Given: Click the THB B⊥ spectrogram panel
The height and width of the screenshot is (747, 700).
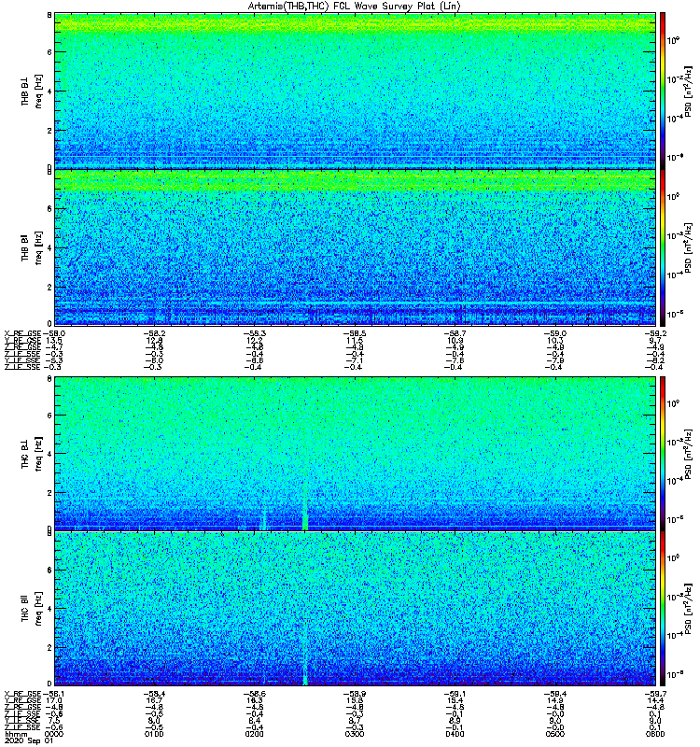Looking at the screenshot, I should coord(355,91).
